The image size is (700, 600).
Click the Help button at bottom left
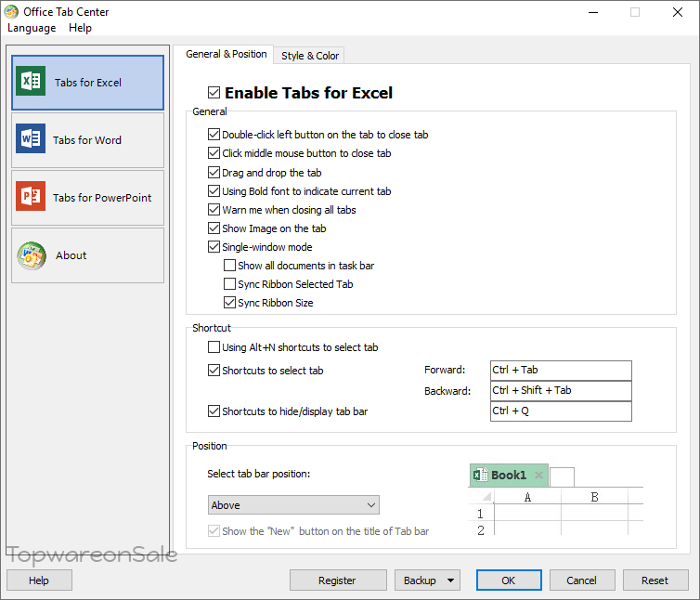pos(39,580)
